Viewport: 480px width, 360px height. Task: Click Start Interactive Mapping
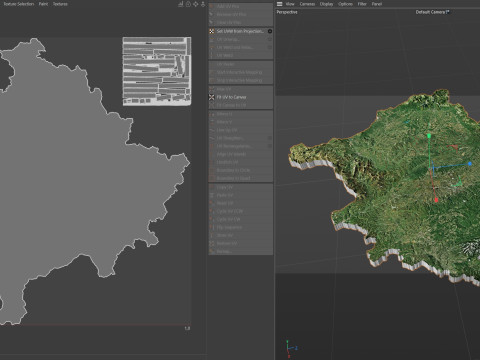point(241,72)
